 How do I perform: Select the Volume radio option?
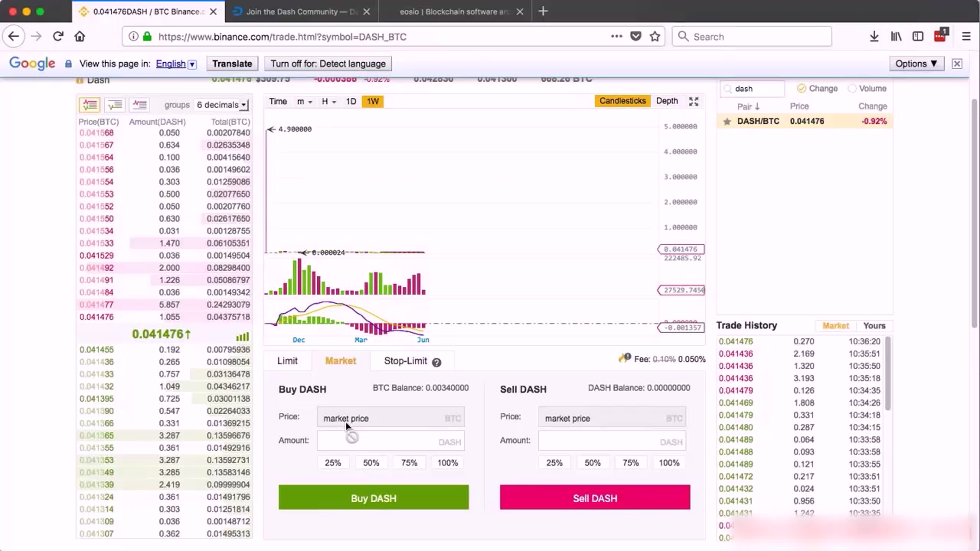852,88
